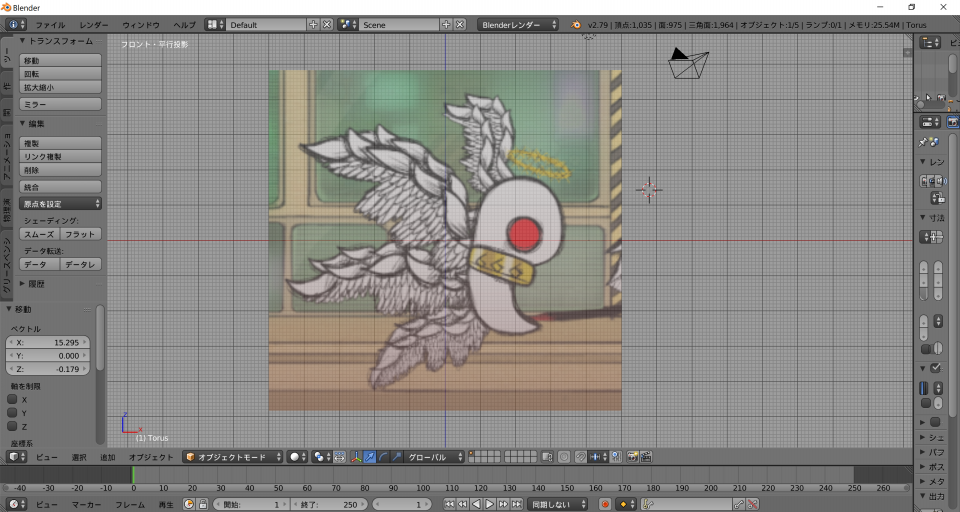
Task: Jump to previous keyframe
Action: (x=463, y=504)
